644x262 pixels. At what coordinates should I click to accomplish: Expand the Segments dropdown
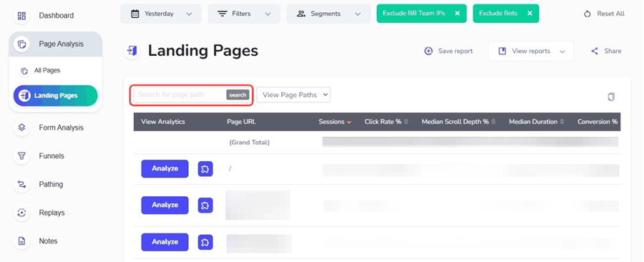[328, 14]
